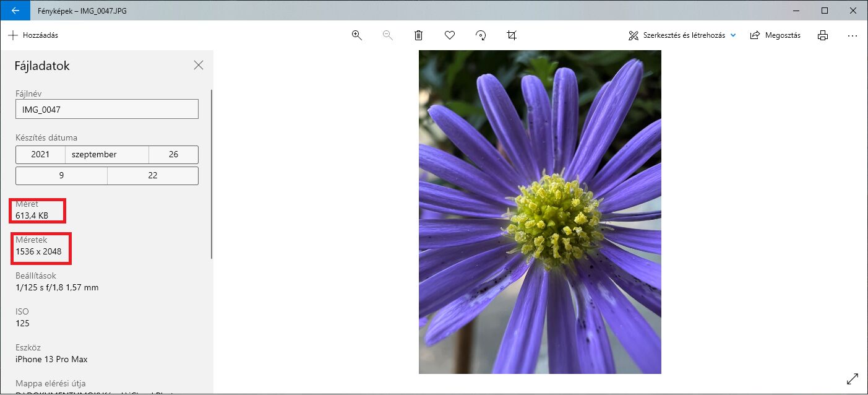Select the minute field 22

pos(153,176)
